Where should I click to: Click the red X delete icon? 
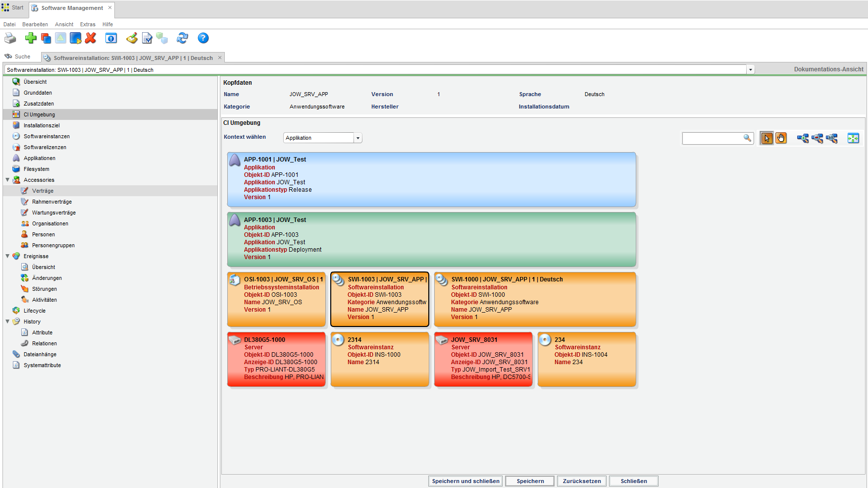(x=91, y=38)
